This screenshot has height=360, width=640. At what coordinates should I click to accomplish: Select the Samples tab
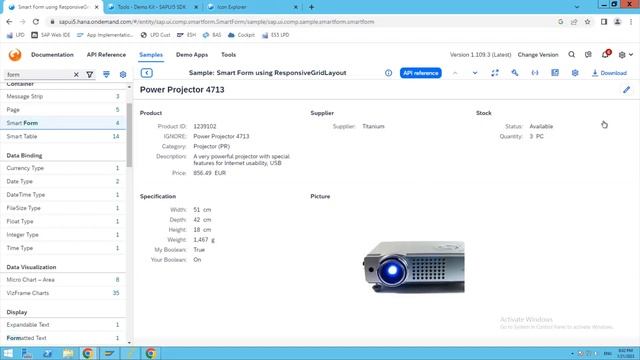pyautogui.click(x=151, y=55)
